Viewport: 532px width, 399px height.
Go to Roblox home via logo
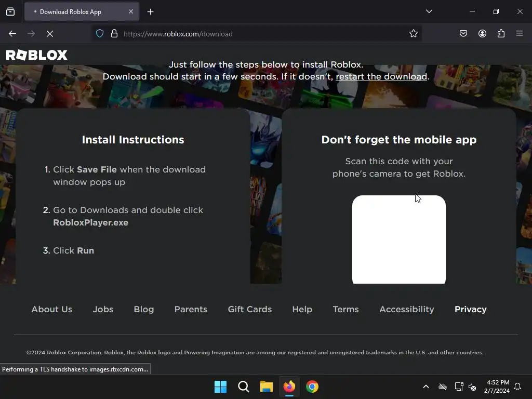coord(37,55)
